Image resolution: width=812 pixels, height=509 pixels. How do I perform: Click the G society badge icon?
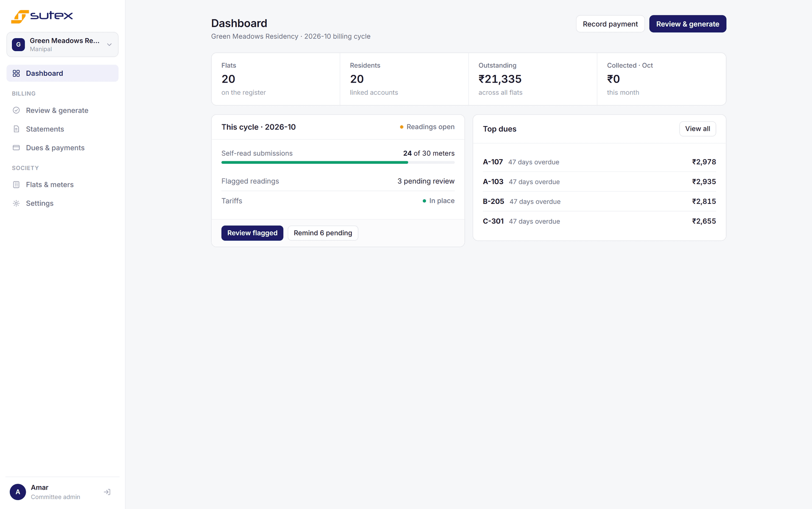point(18,44)
